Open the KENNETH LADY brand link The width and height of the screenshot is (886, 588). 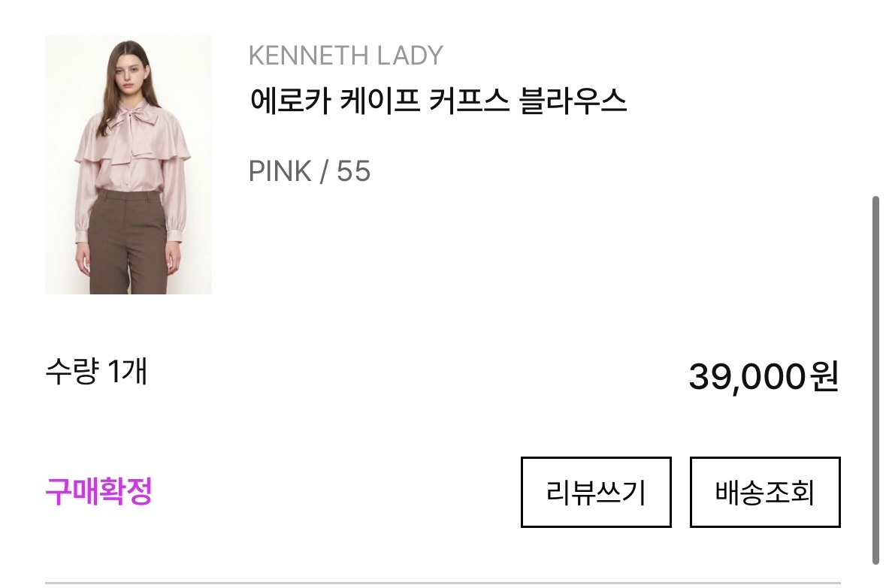(346, 56)
